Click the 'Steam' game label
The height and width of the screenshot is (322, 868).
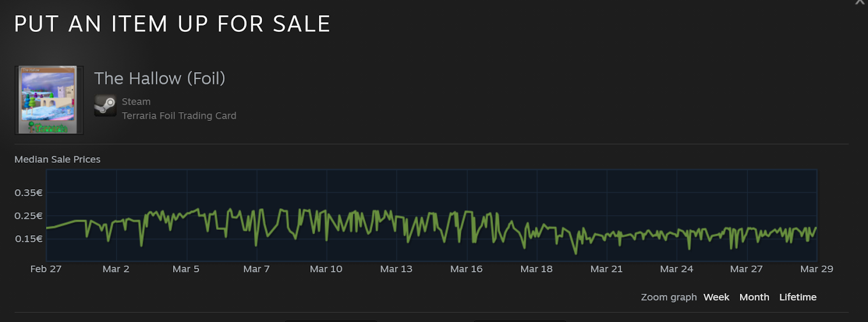point(136,101)
